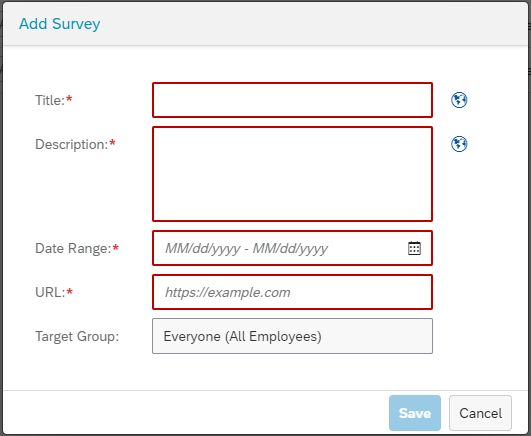Open translations globe for Description field
Screen dimensions: 531x436
click(x=459, y=144)
